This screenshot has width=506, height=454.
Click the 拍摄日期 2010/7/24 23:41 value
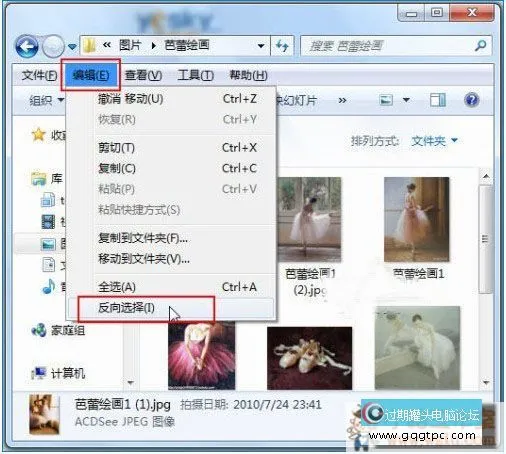[277, 405]
